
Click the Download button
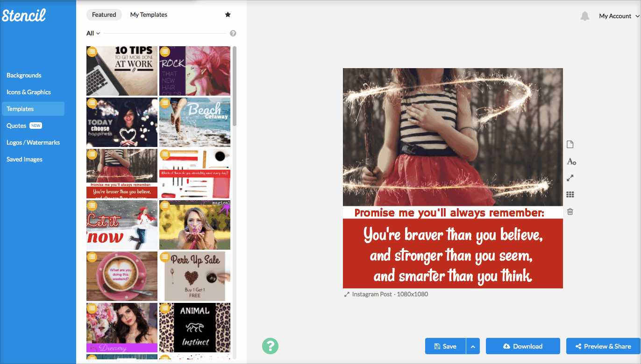coord(523,346)
